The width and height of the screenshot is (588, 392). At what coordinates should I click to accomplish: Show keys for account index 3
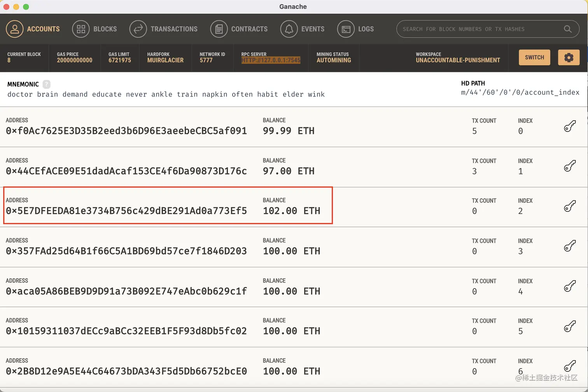[570, 246]
